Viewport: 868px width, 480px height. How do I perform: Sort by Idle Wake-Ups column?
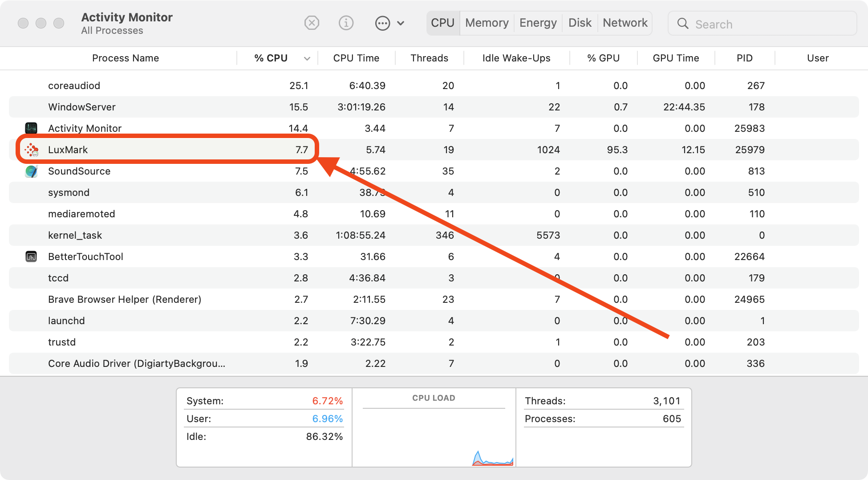[516, 58]
